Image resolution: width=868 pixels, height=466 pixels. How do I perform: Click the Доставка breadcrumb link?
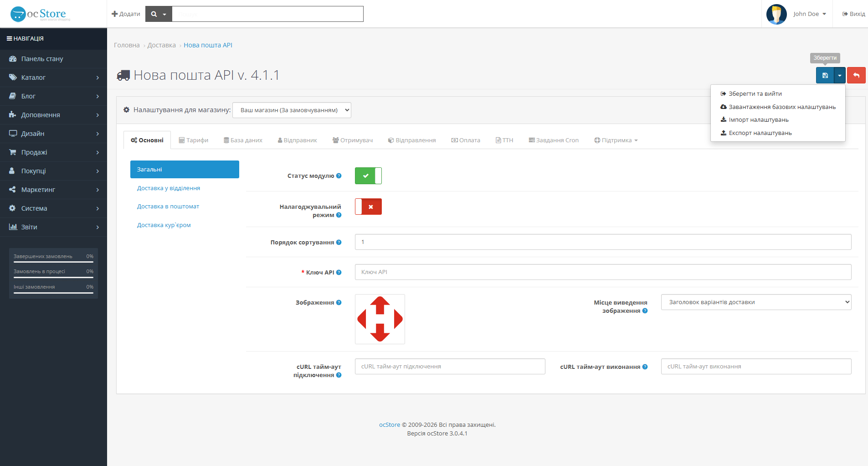point(161,45)
